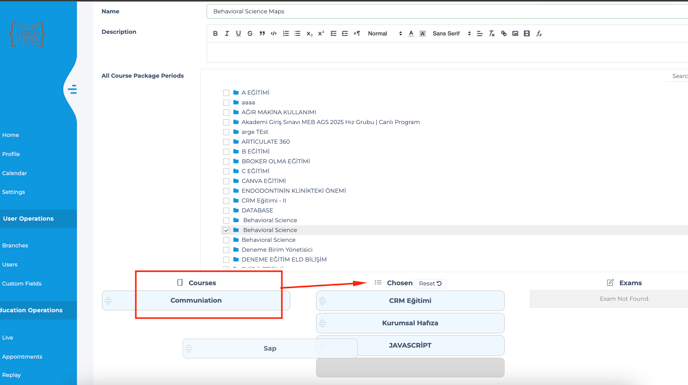
Task: Open the Normal text size dropdown
Action: 385,33
